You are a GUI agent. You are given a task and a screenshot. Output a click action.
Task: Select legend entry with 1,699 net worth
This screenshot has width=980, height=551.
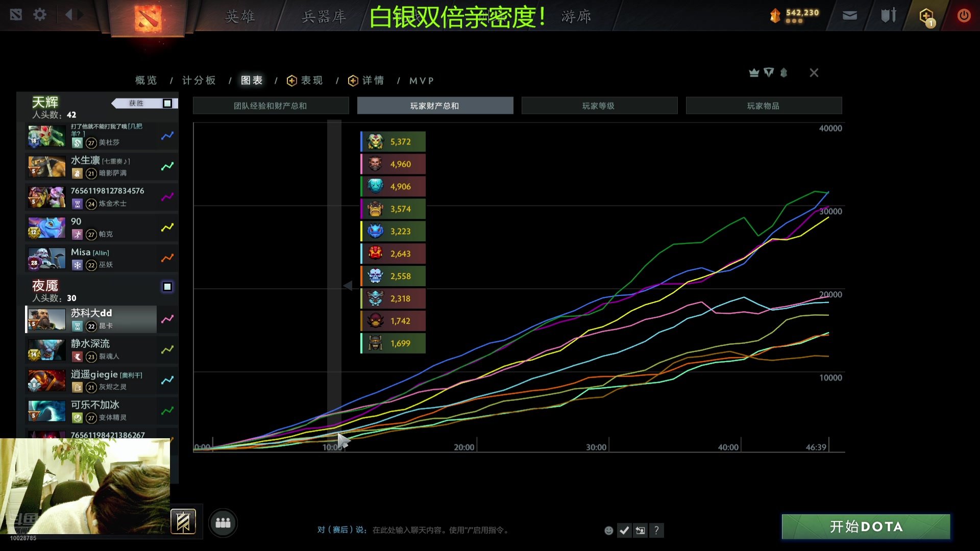coord(393,343)
